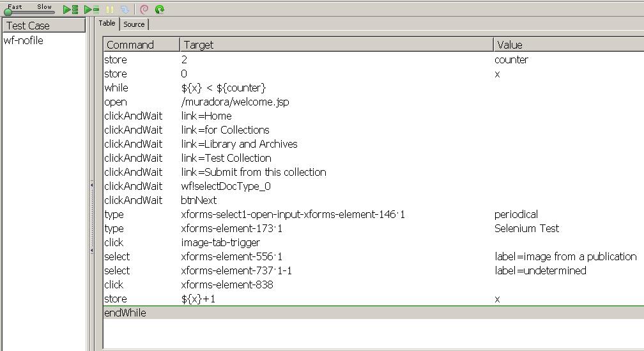This screenshot has width=644, height=351.
Task: Select the endWhile command row
Action: tap(373, 313)
